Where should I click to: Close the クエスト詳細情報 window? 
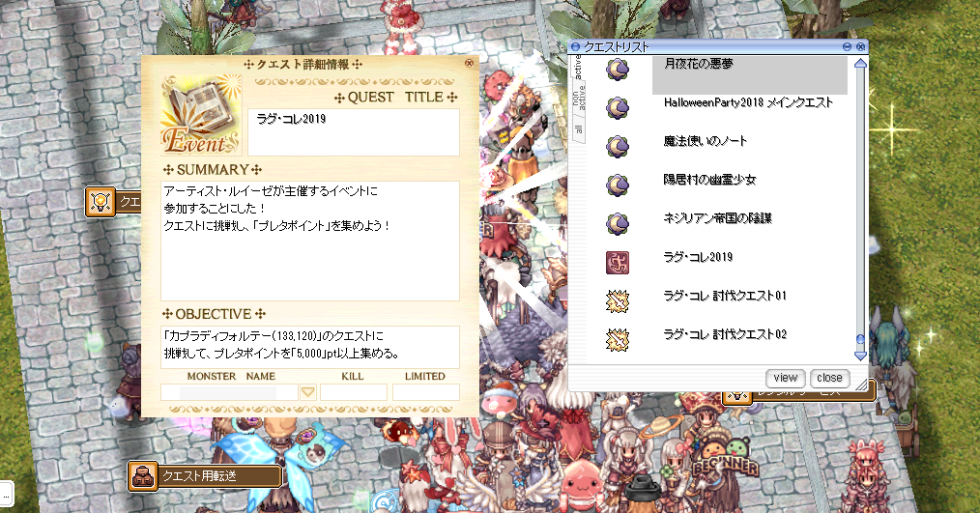coord(470,63)
